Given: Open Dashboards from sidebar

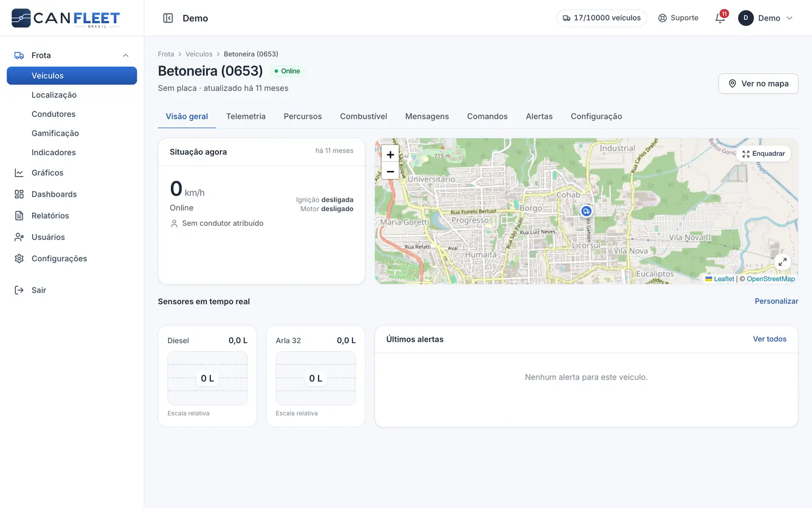Looking at the screenshot, I should (x=54, y=194).
